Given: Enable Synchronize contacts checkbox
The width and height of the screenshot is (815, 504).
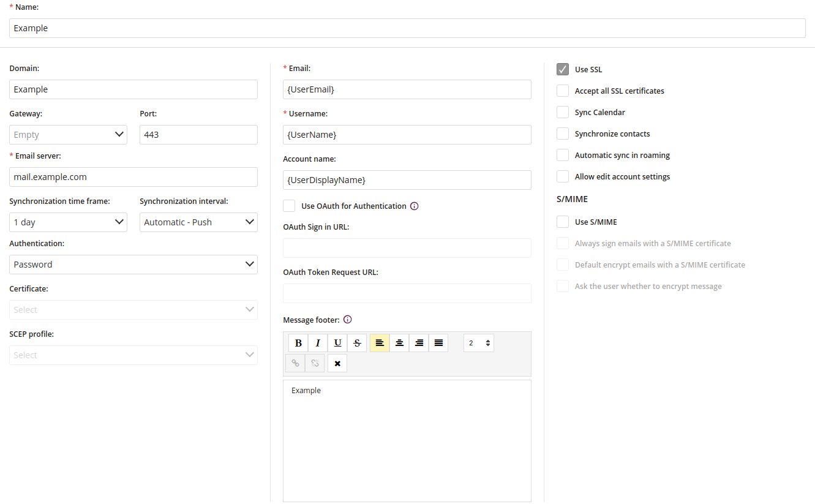Looking at the screenshot, I should pos(563,134).
